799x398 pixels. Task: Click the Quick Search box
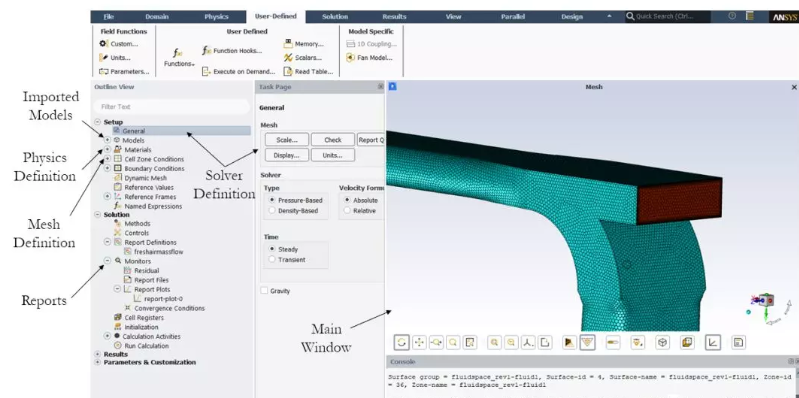pyautogui.click(x=668, y=16)
